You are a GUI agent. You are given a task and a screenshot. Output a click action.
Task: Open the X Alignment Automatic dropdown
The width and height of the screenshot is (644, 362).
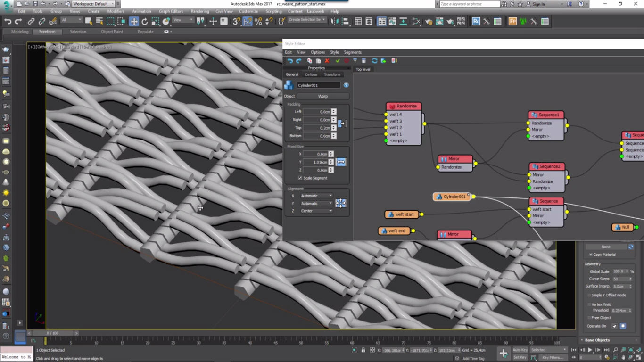pyautogui.click(x=316, y=196)
